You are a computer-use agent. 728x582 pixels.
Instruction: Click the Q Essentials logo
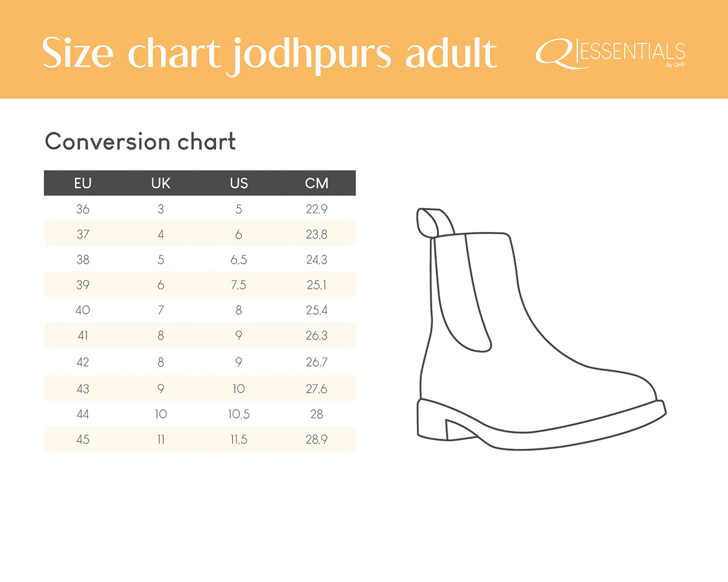610,53
